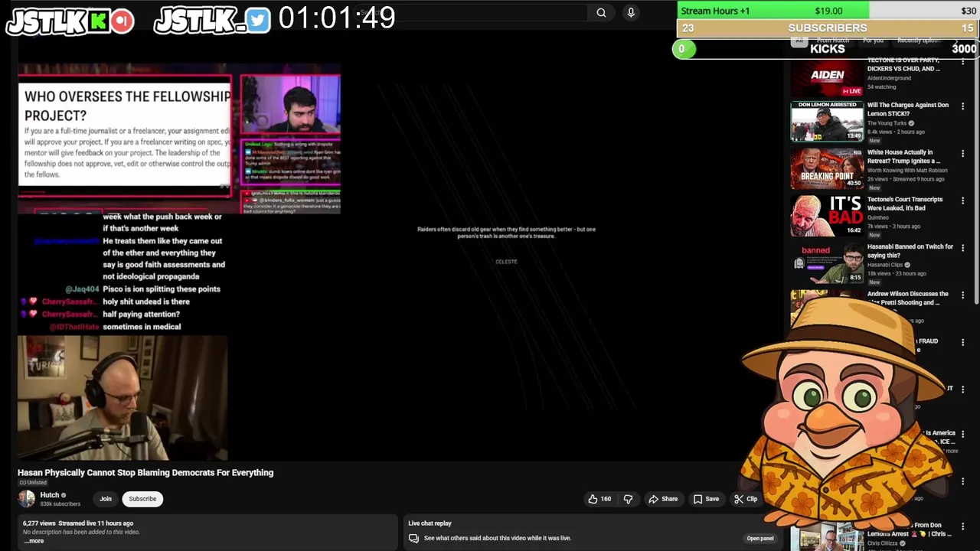Click the Unlisted badge under the title
Screen dimensions: 980x551
(32, 483)
